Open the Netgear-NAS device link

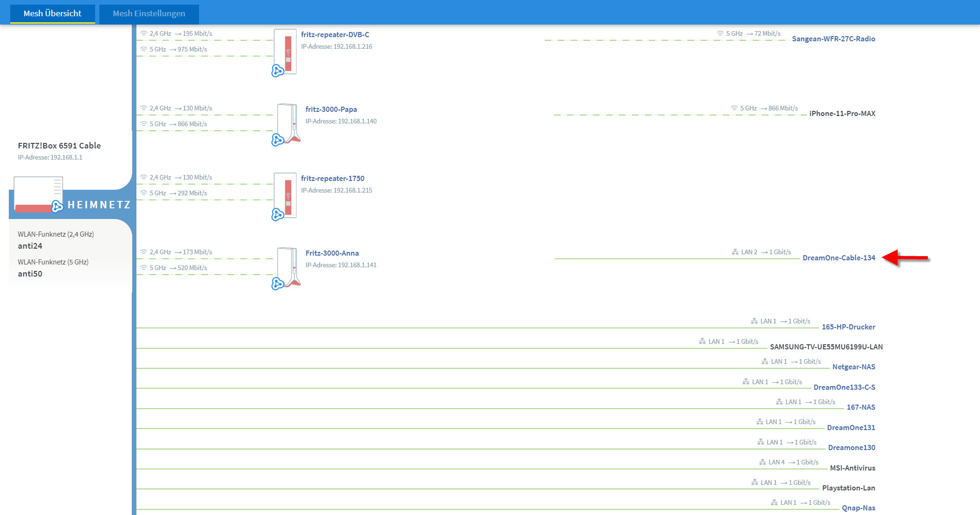click(853, 367)
